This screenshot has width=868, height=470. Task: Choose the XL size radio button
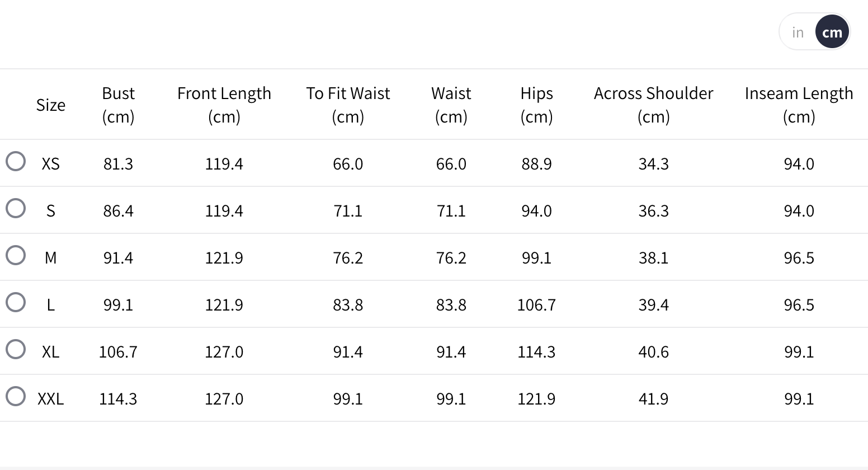(16, 349)
